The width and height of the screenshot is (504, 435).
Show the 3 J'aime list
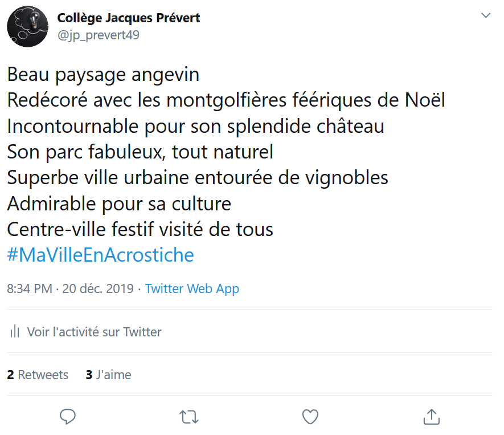(108, 375)
